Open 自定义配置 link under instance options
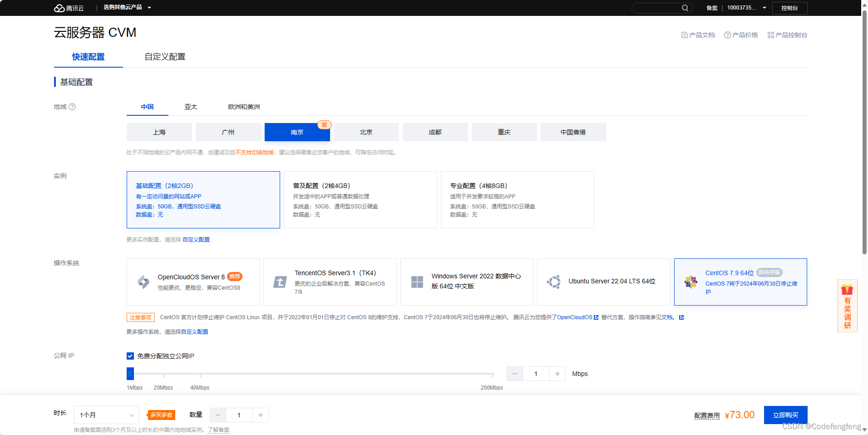 coord(196,240)
